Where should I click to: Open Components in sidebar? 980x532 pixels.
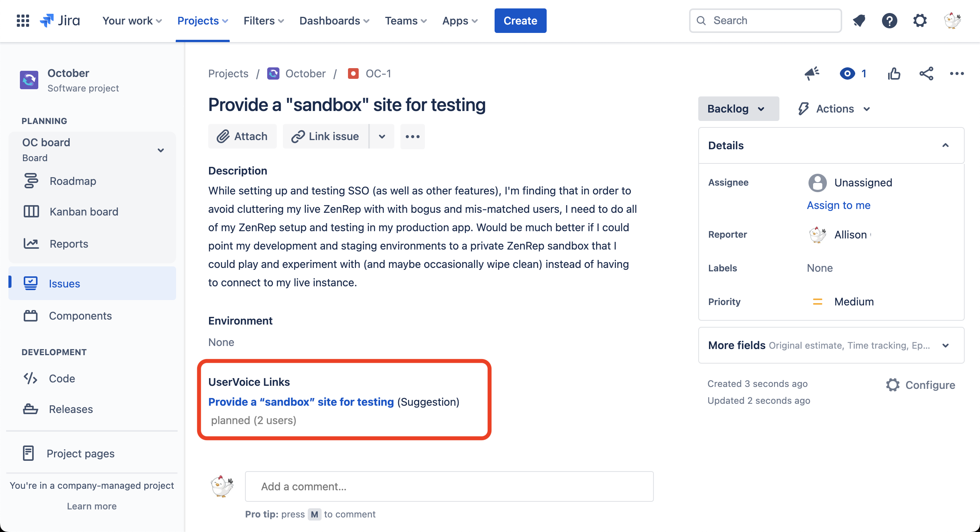click(92, 316)
